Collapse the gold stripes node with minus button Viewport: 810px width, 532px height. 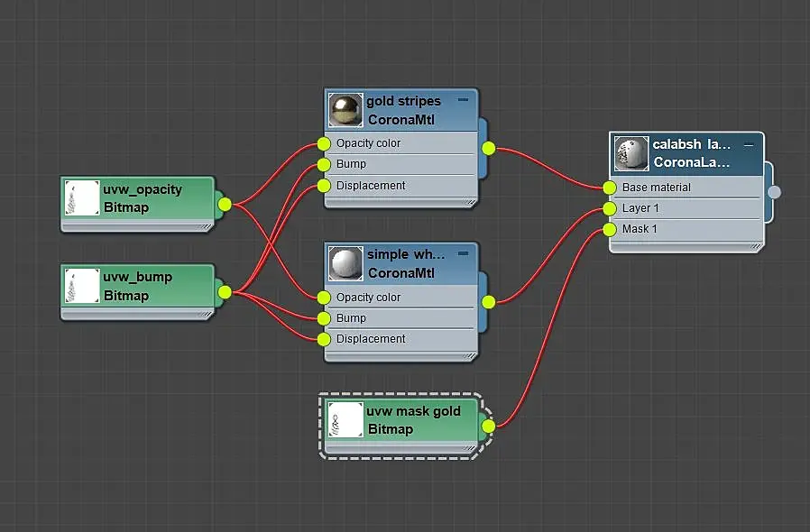point(463,100)
